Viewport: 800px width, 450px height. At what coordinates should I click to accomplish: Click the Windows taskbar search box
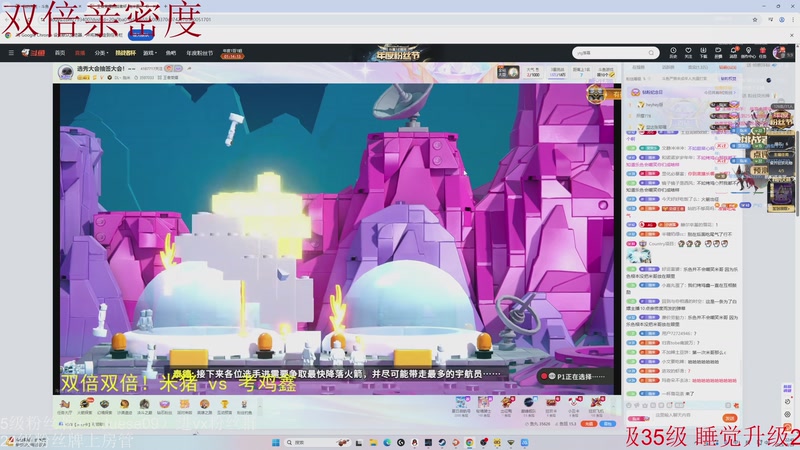tap(318, 442)
